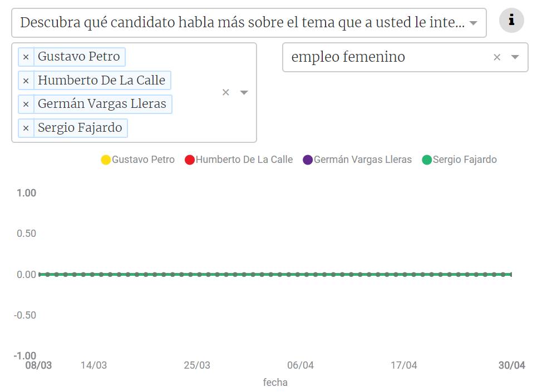Click the Sergio Fajardo tag label
Screen dimensions: 542x392
pos(80,128)
